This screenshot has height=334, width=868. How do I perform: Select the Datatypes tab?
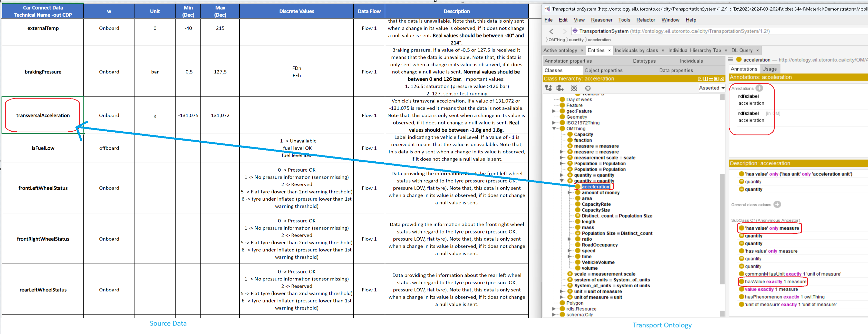click(x=644, y=61)
